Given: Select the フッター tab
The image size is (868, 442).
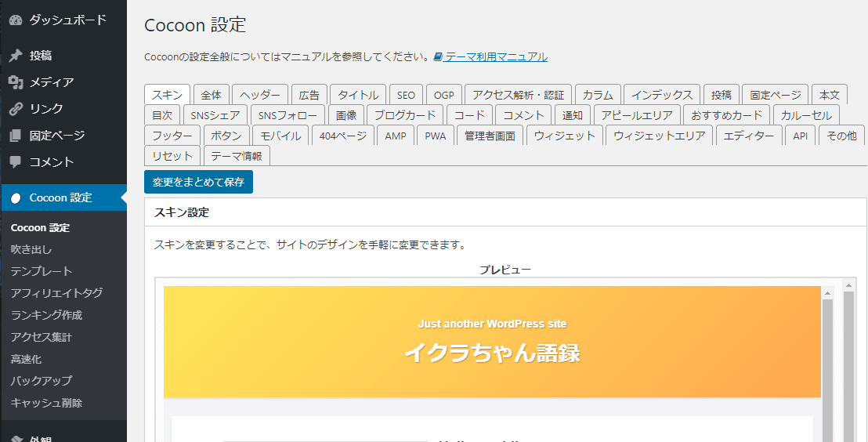Looking at the screenshot, I should [x=172, y=136].
